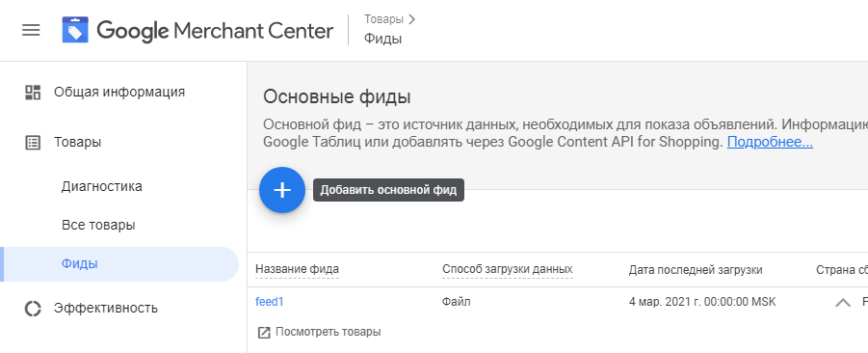Click the Товары list icon in sidebar
Viewport: 868px width, 353px height.
(x=33, y=143)
